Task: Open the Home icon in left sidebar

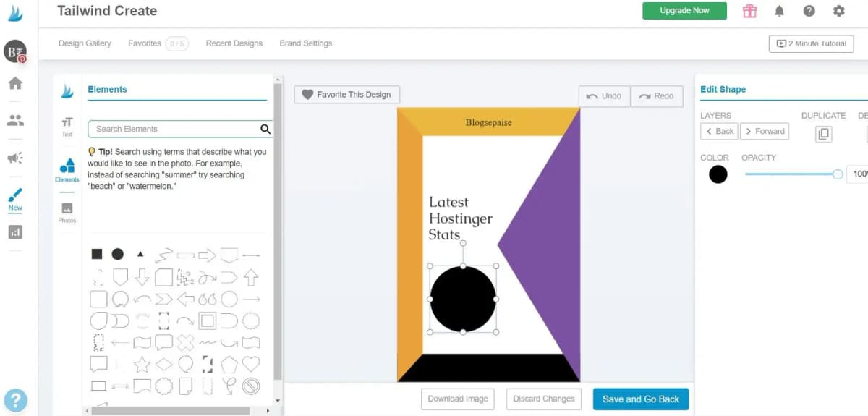Action: pos(15,83)
